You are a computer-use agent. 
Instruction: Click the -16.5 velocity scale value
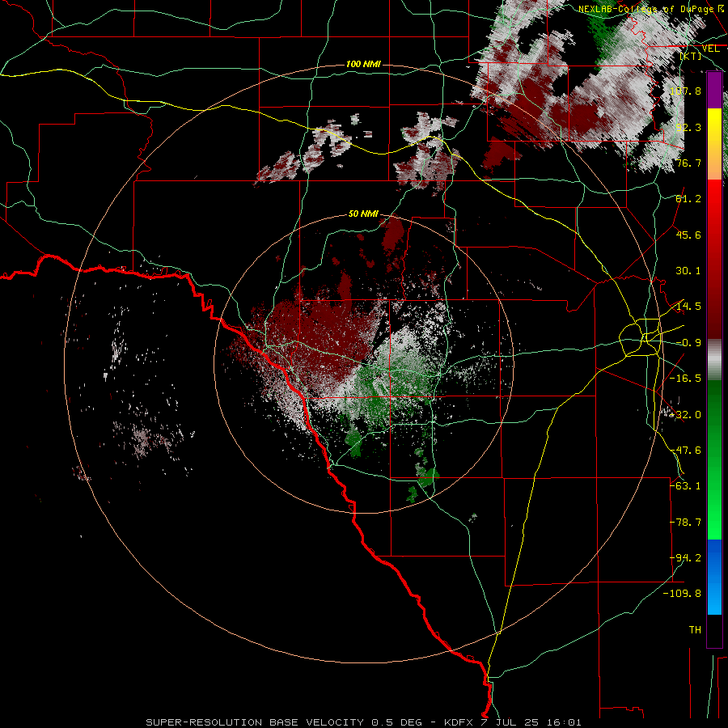click(685, 379)
